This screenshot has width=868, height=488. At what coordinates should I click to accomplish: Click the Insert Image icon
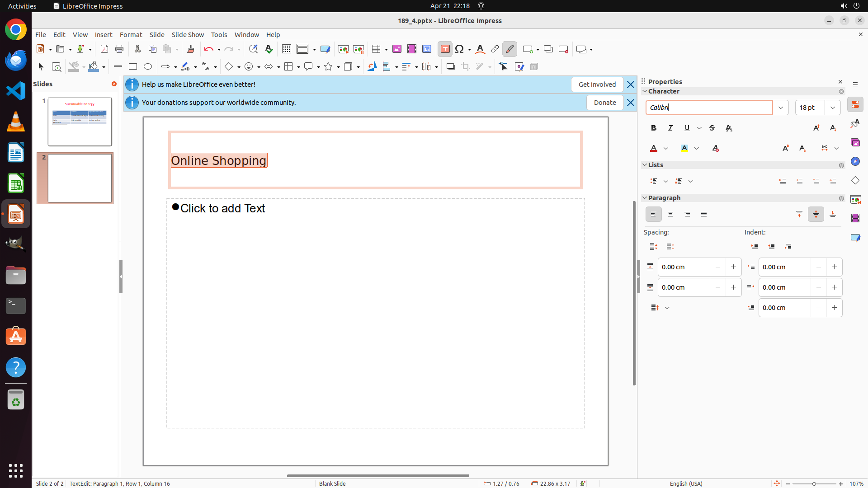click(x=396, y=49)
